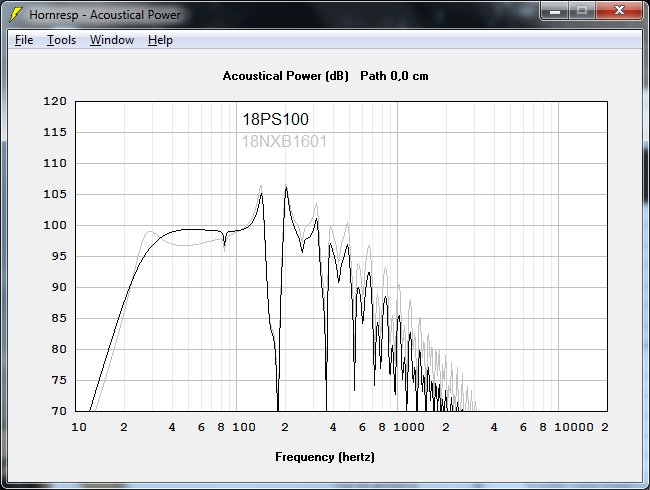
Task: Open the Help menu
Action: point(160,40)
